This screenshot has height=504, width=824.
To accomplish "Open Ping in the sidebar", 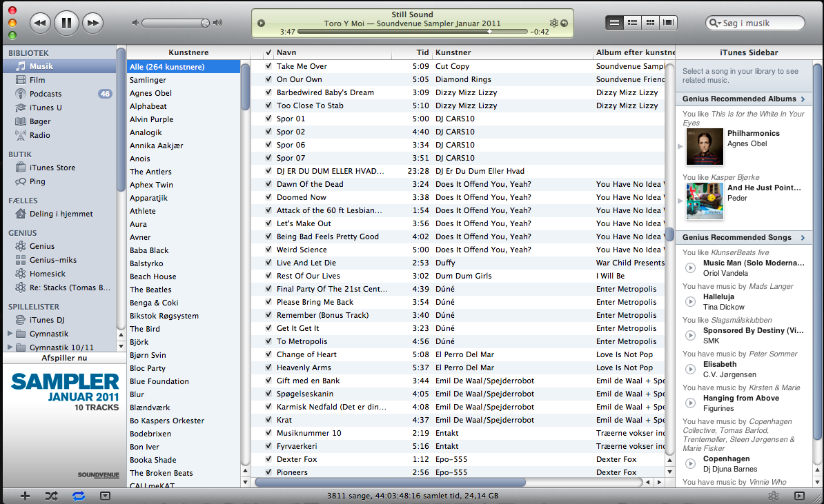I will (x=37, y=181).
